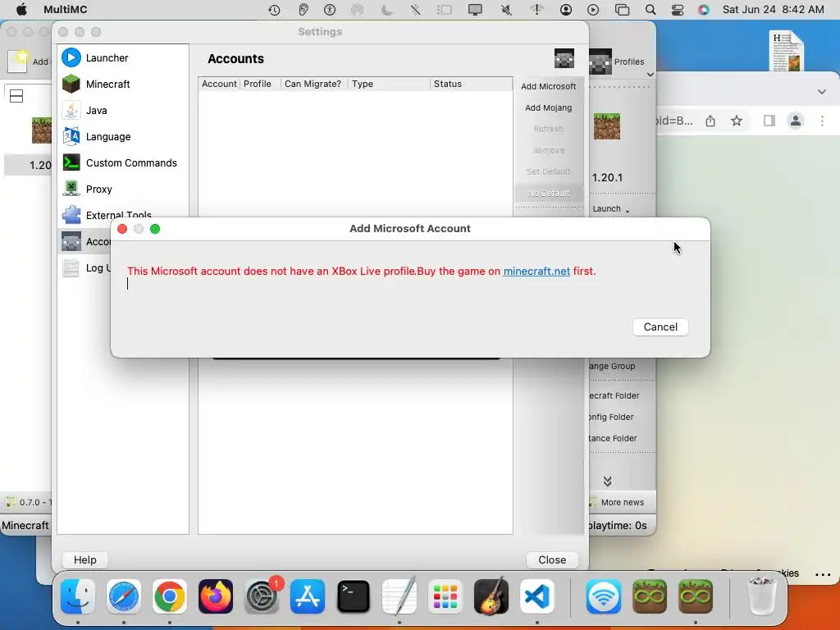Close the Settings window with Close button
This screenshot has width=840, height=630.
[x=552, y=559]
